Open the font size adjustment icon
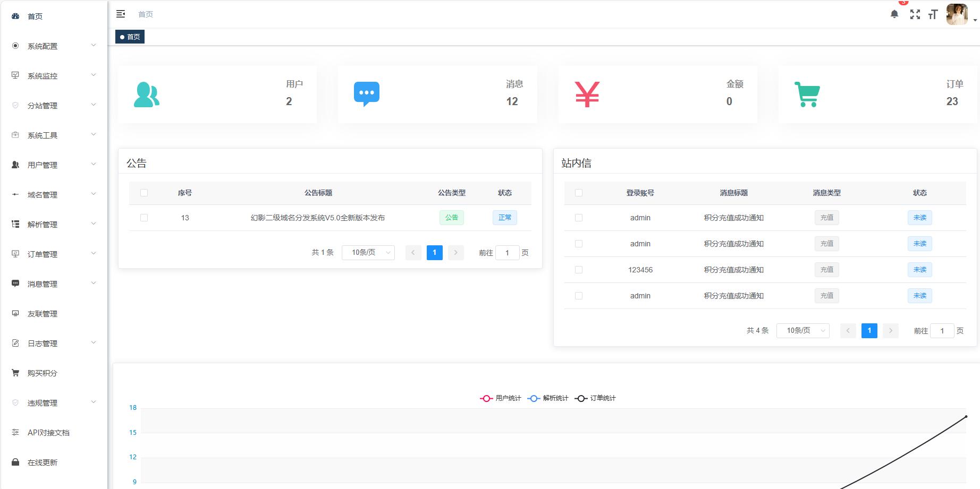The width and height of the screenshot is (980, 489). (933, 14)
